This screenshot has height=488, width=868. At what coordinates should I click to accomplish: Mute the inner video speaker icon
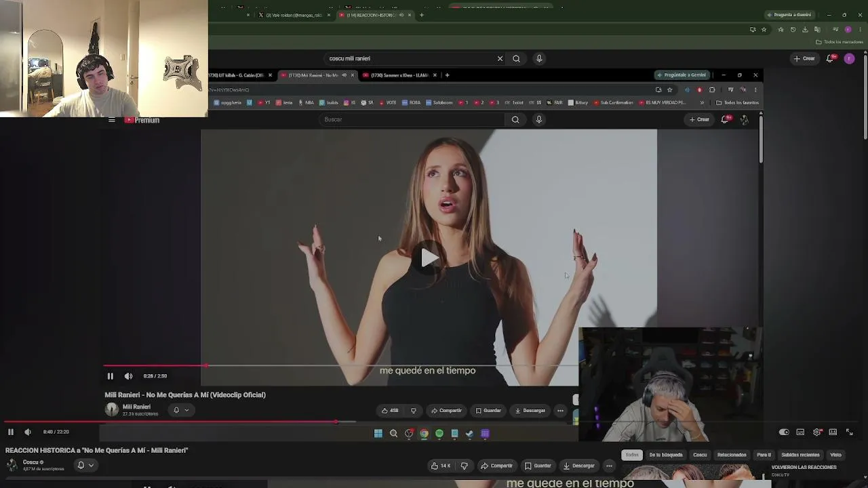pyautogui.click(x=129, y=376)
